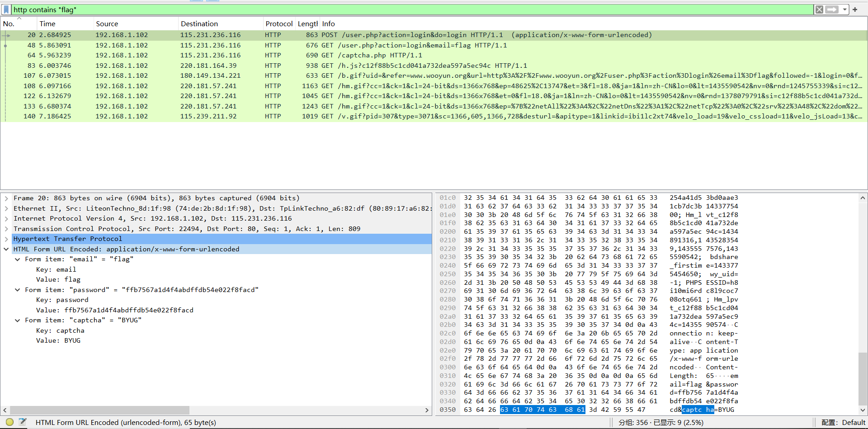
Task: Click the Internet Protocol Version 4 row text
Action: (x=153, y=218)
